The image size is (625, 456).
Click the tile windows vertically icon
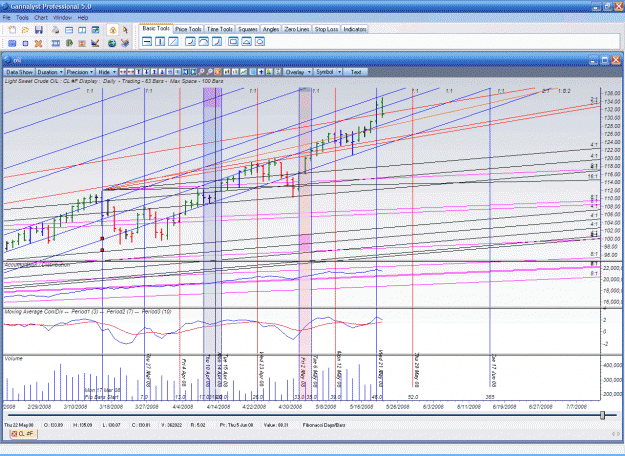(82, 30)
